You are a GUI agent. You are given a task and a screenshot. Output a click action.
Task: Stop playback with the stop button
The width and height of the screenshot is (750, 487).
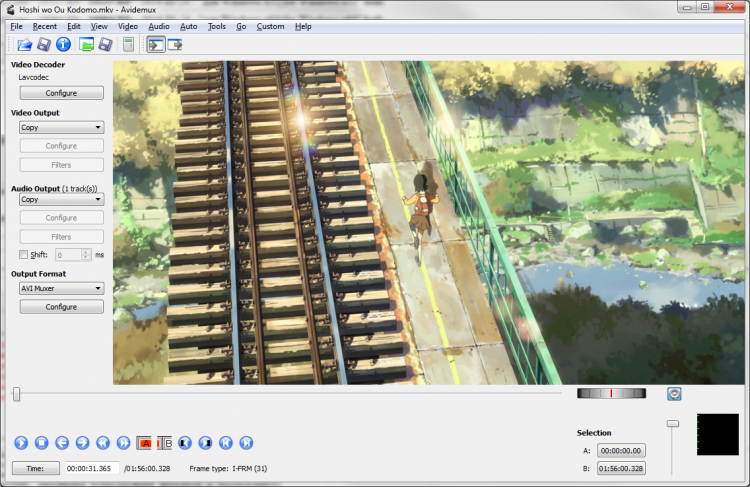tap(42, 443)
